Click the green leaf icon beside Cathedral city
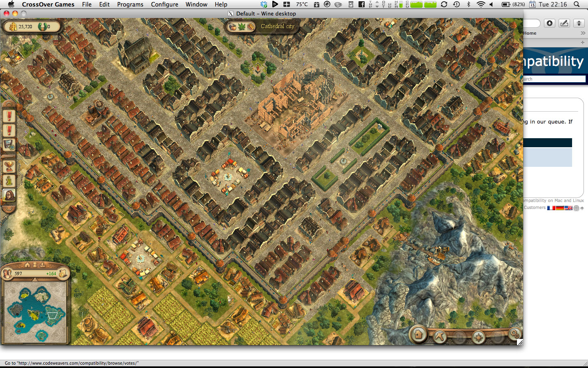588x368 pixels. point(242,27)
